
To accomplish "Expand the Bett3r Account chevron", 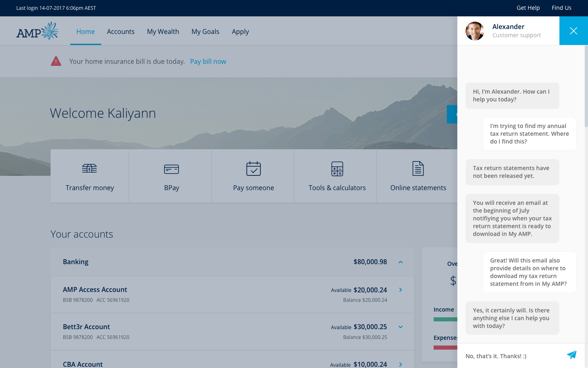I will pos(401,327).
